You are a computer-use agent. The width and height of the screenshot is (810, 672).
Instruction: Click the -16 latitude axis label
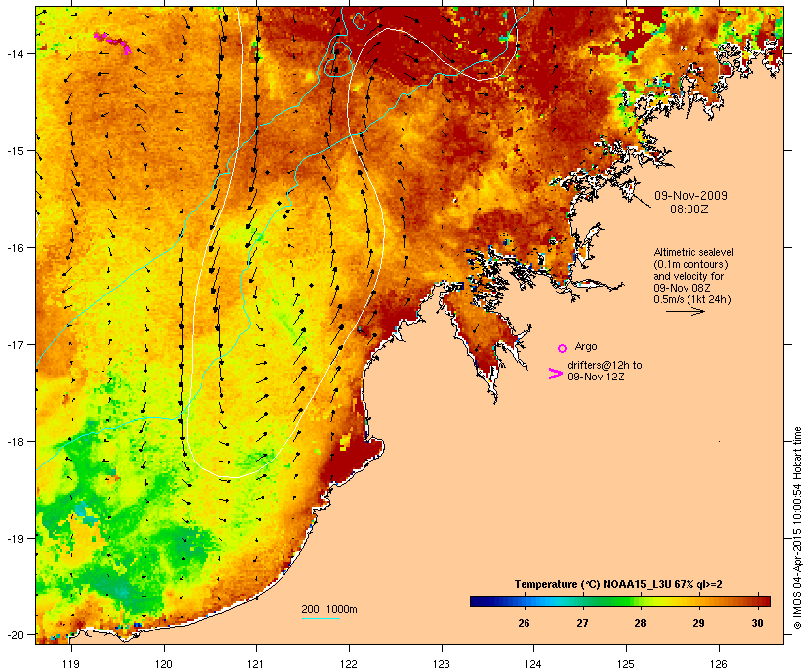pyautogui.click(x=14, y=248)
